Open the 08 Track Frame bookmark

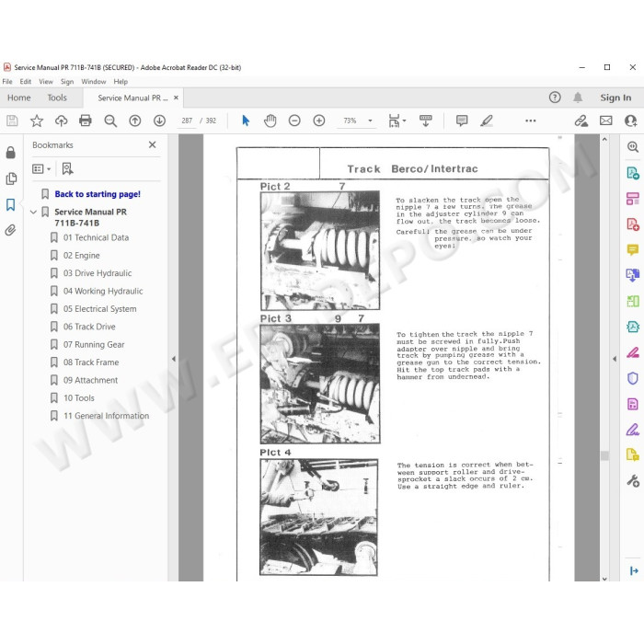pyautogui.click(x=91, y=362)
